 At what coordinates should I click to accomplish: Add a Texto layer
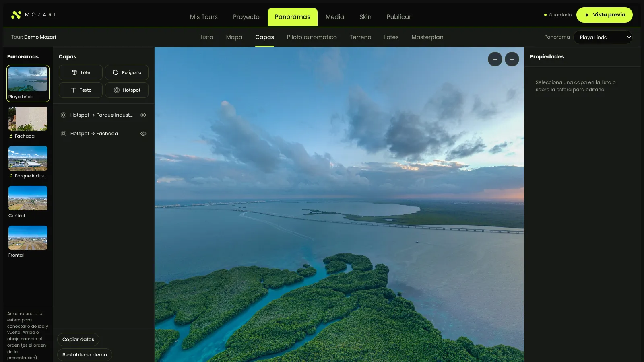pyautogui.click(x=80, y=90)
